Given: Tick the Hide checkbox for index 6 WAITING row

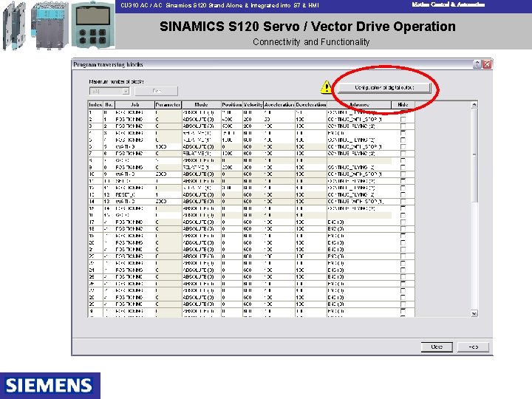Looking at the screenshot, I should [x=403, y=147].
